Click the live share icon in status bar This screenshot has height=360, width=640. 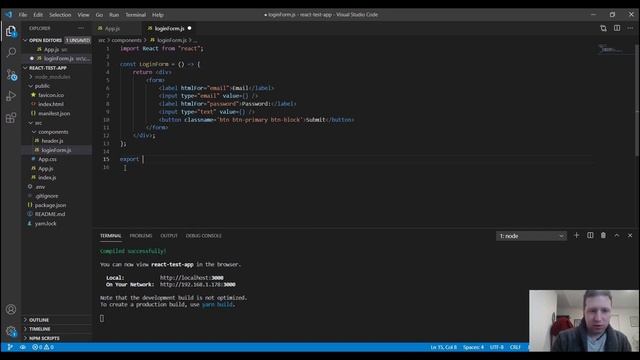23,347
